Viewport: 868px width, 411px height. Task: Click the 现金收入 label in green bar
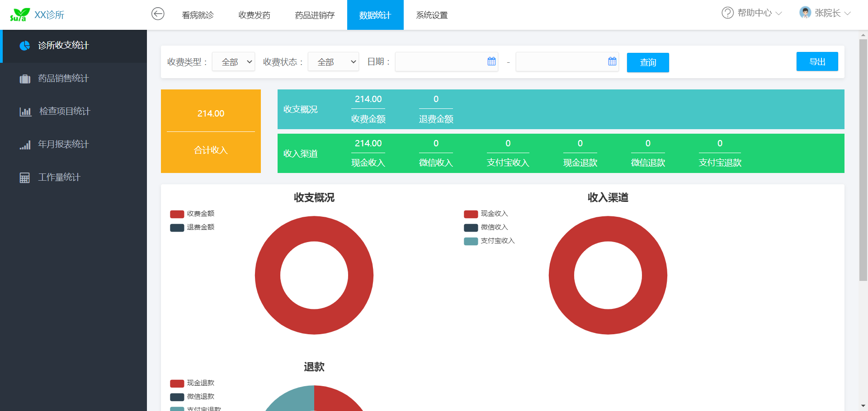368,163
